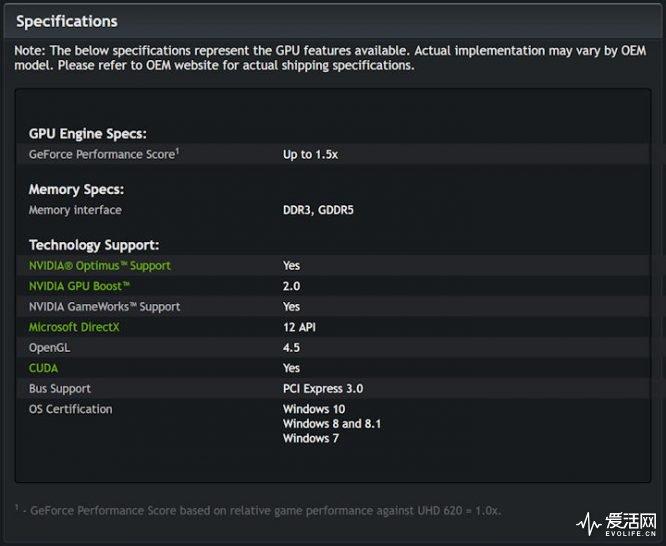Click the PCI Express 3.0 value
666x546 pixels.
click(323, 389)
